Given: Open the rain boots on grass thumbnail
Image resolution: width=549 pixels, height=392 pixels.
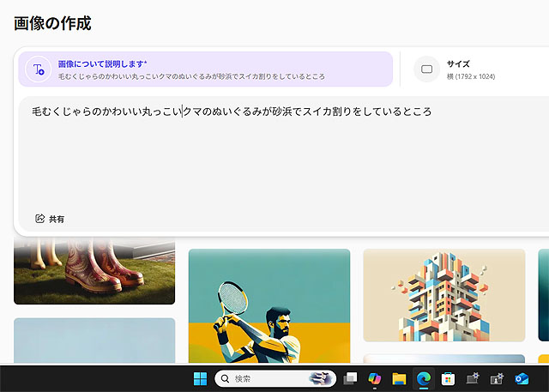Looking at the screenshot, I should tap(94, 270).
